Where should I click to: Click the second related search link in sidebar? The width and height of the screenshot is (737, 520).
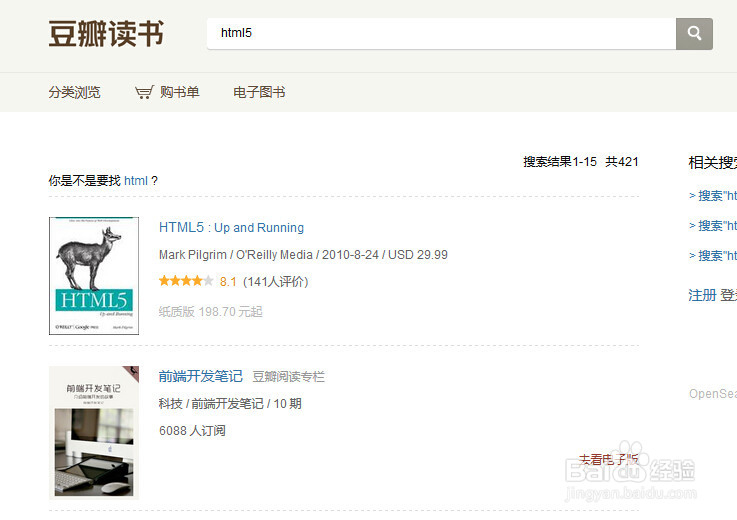pyautogui.click(x=713, y=225)
